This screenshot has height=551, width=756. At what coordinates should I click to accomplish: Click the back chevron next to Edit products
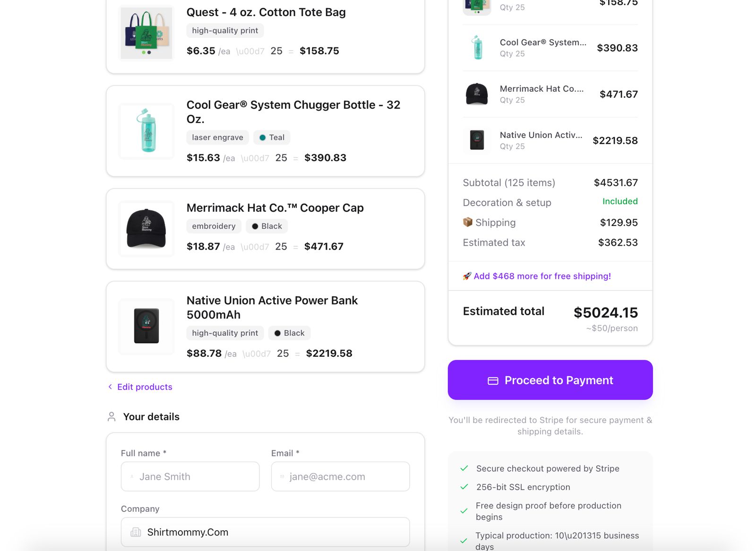click(x=109, y=387)
